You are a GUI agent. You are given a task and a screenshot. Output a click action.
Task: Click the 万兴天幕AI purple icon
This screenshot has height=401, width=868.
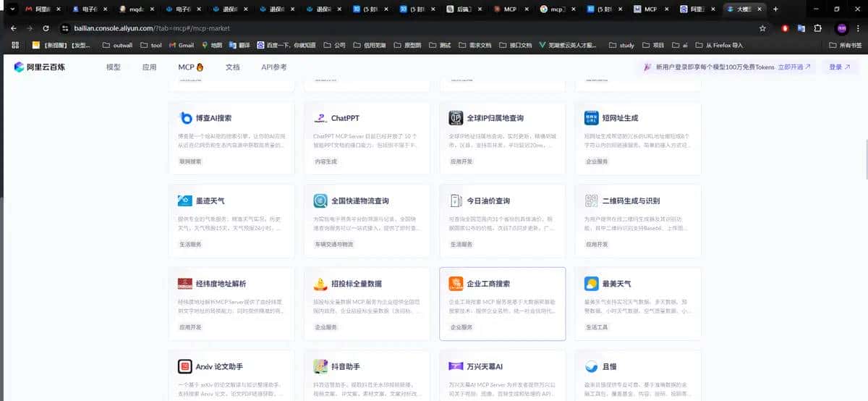[456, 366]
